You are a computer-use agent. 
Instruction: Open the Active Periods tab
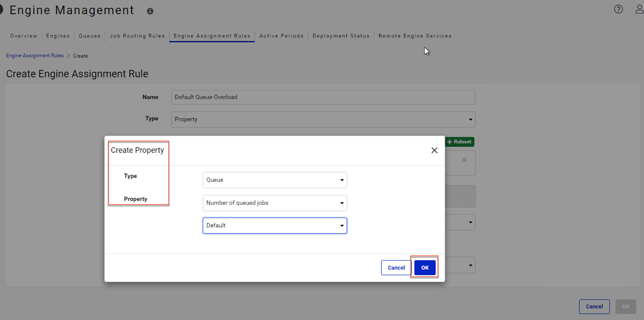pyautogui.click(x=281, y=36)
